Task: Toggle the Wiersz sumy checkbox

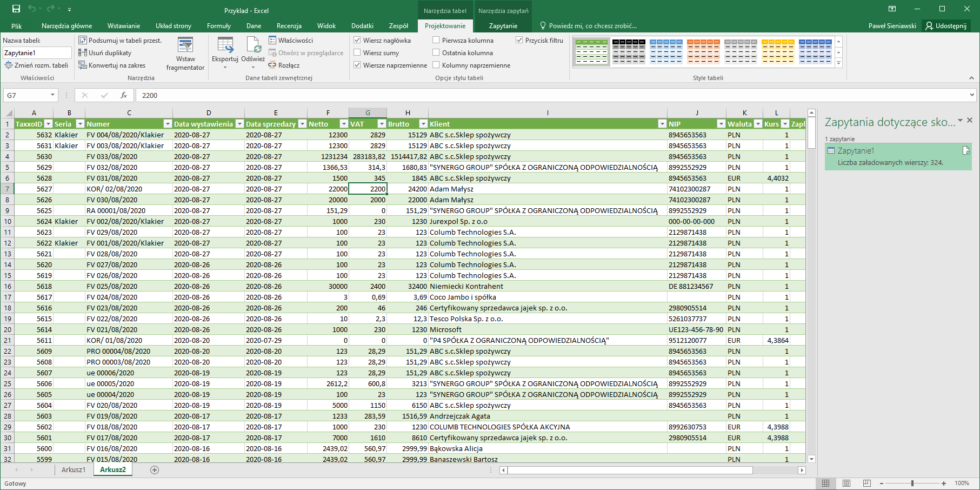Action: (x=357, y=52)
